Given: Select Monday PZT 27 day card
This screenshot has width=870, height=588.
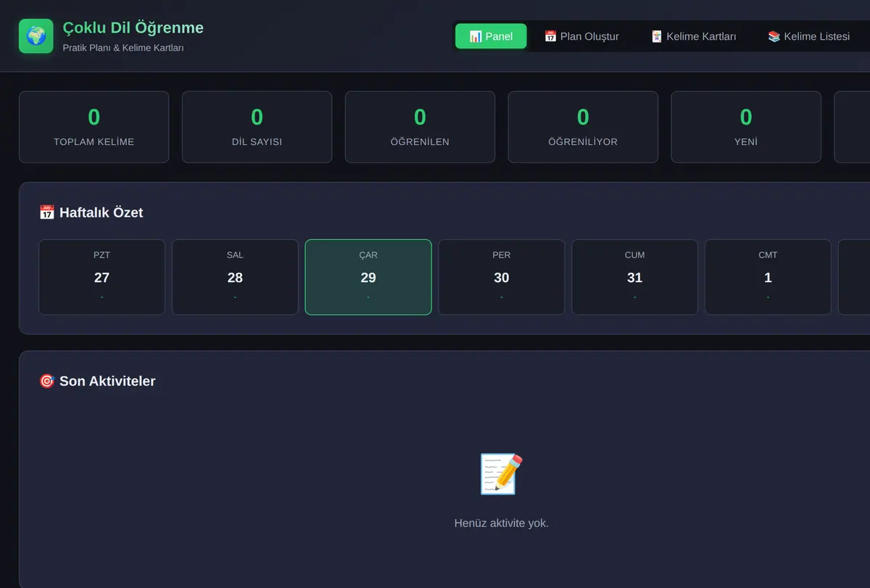Looking at the screenshot, I should [x=101, y=277].
